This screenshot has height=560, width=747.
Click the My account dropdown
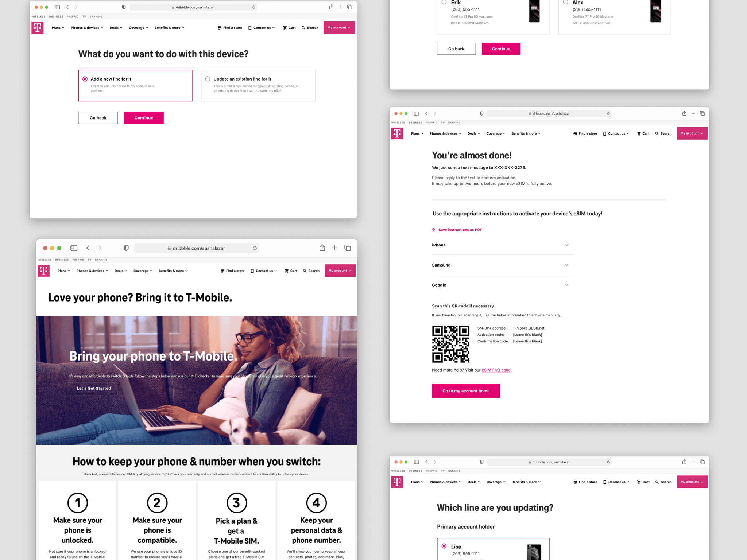click(339, 28)
